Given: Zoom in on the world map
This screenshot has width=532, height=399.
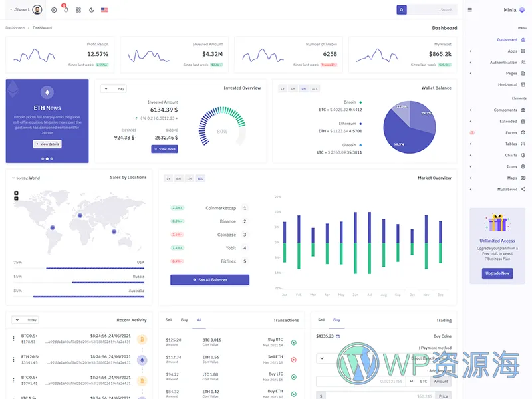Looking at the screenshot, I should [16, 193].
